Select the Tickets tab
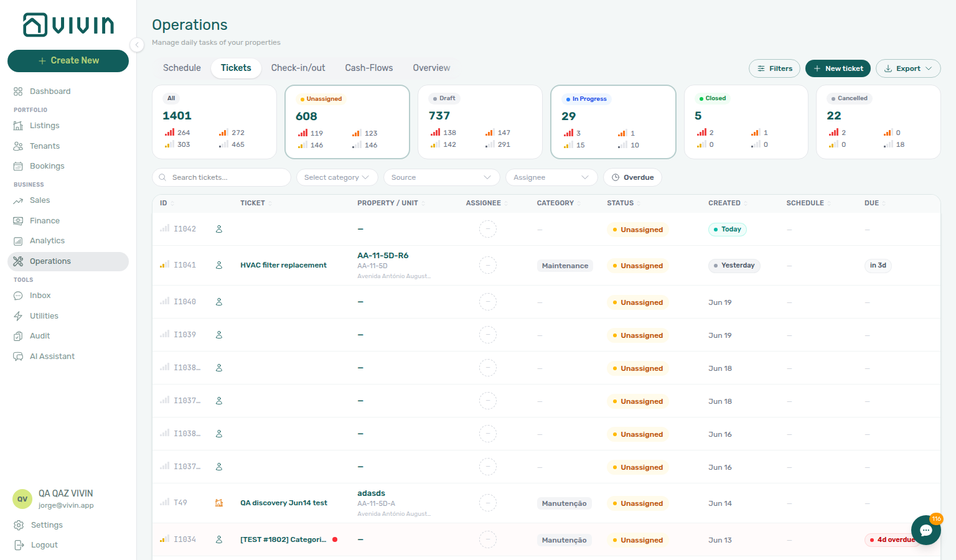The image size is (956, 560). 236,68
